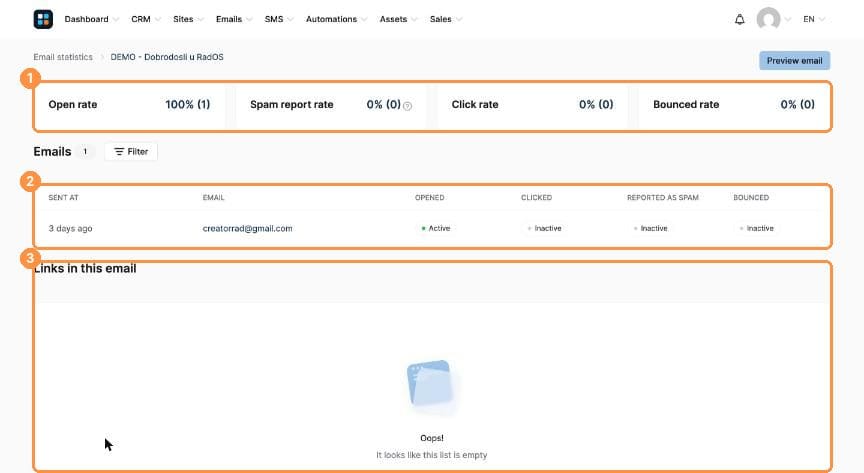Click the BOUNCED column header
The image size is (864, 473).
[x=751, y=197]
